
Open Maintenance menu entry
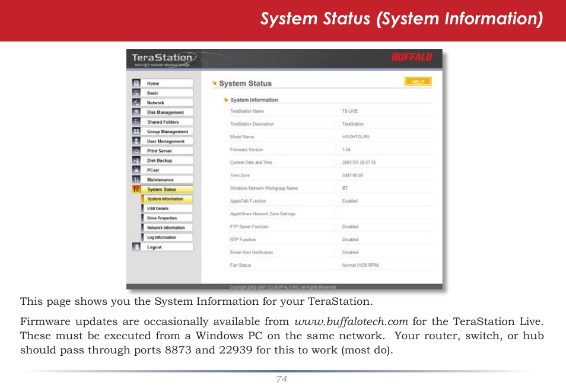(x=167, y=180)
